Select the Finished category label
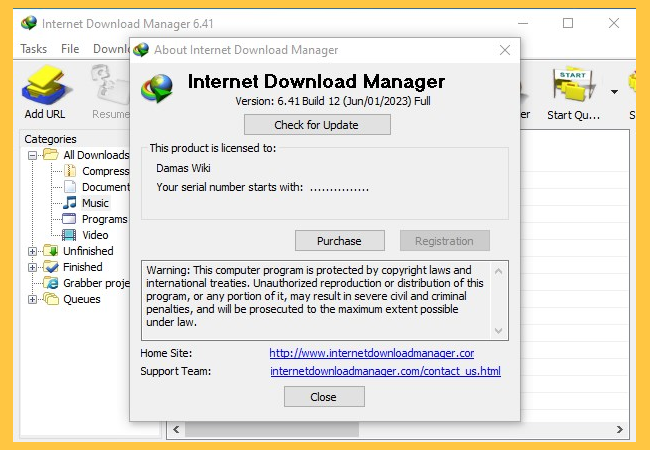This screenshot has width=650, height=450. pos(83,267)
